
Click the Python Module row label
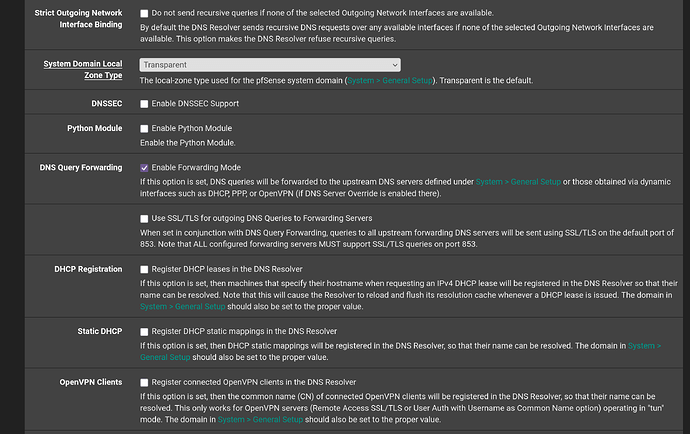coord(94,129)
